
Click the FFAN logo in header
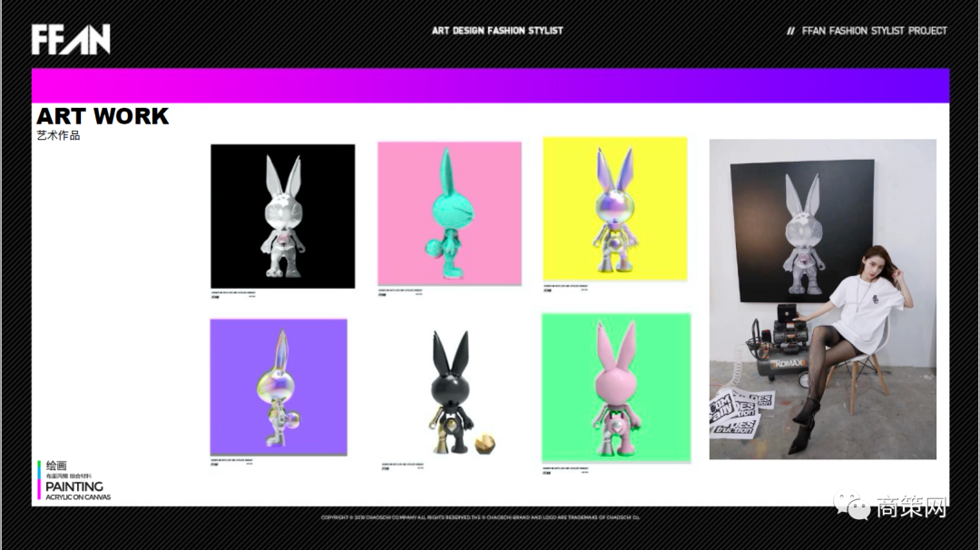(71, 39)
